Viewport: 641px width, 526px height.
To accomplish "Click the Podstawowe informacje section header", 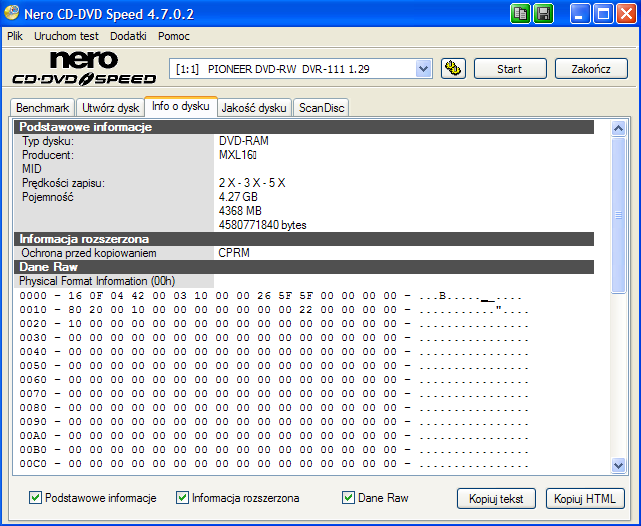I will [304, 127].
